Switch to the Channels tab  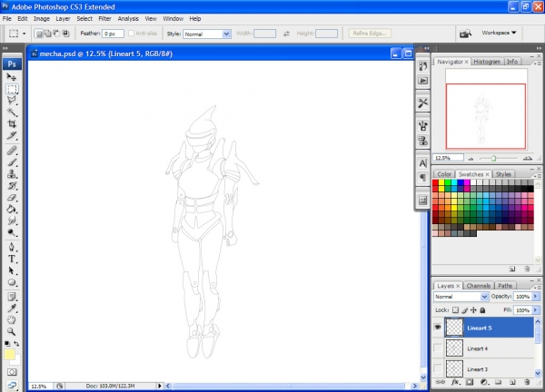[x=479, y=286]
